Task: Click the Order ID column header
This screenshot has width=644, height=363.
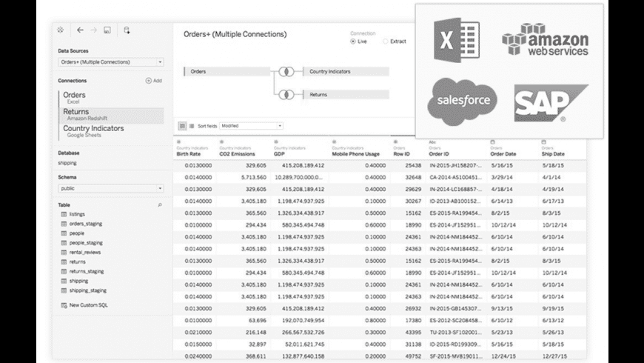Action: click(x=439, y=154)
